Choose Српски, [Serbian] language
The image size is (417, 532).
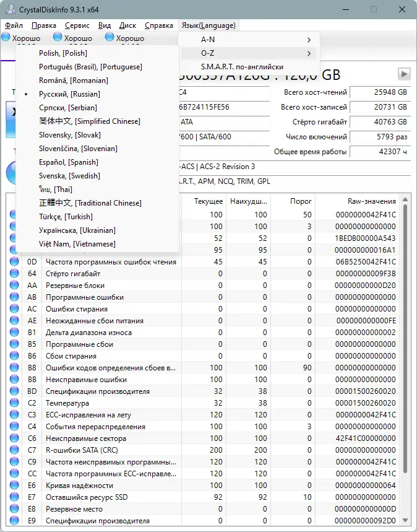(98, 108)
